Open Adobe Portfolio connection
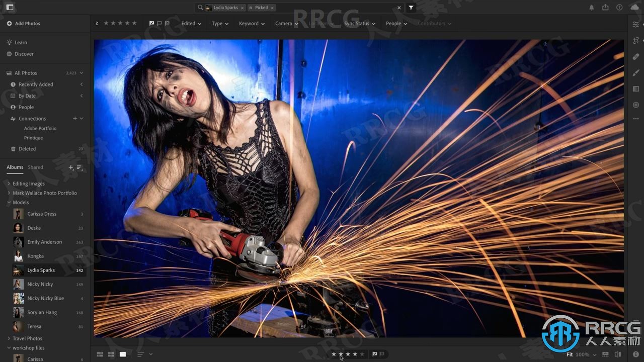Viewport: 644px width, 362px height. (x=40, y=128)
